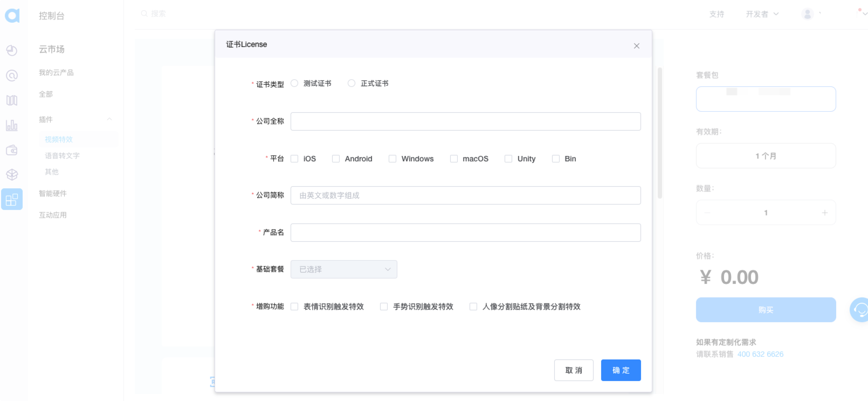Open the marketplace grid sidebar icon

click(12, 199)
